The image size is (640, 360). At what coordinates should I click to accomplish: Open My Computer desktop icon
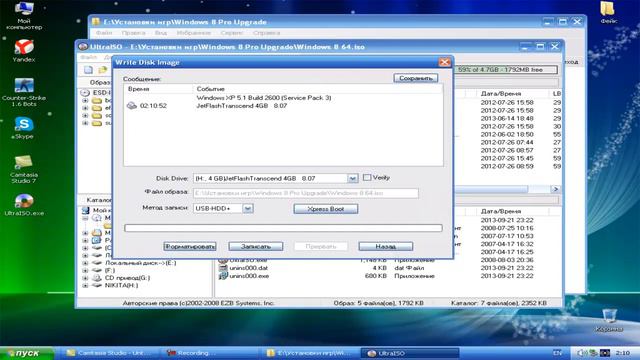pyautogui.click(x=24, y=16)
